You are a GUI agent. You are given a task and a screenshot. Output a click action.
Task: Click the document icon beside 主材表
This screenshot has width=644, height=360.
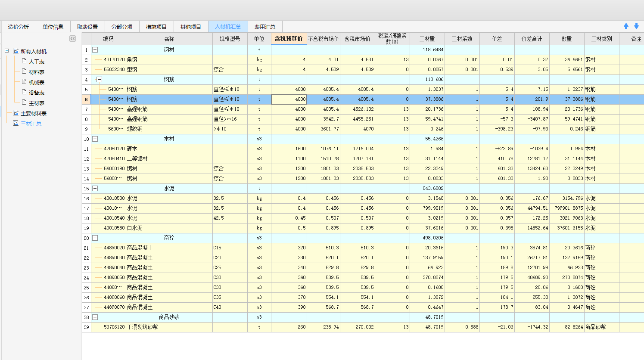[24, 102]
